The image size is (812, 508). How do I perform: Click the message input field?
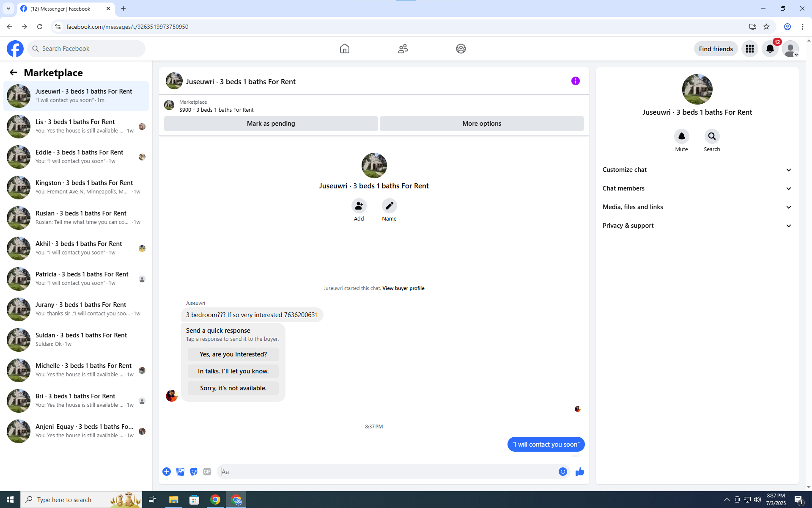tap(387, 472)
